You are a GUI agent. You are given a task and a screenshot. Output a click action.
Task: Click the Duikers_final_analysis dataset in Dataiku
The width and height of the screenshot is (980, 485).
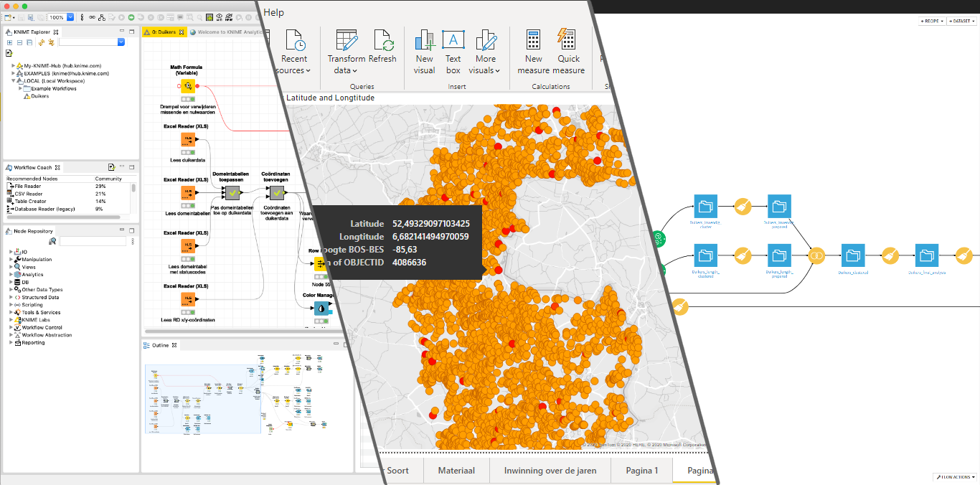[927, 255]
